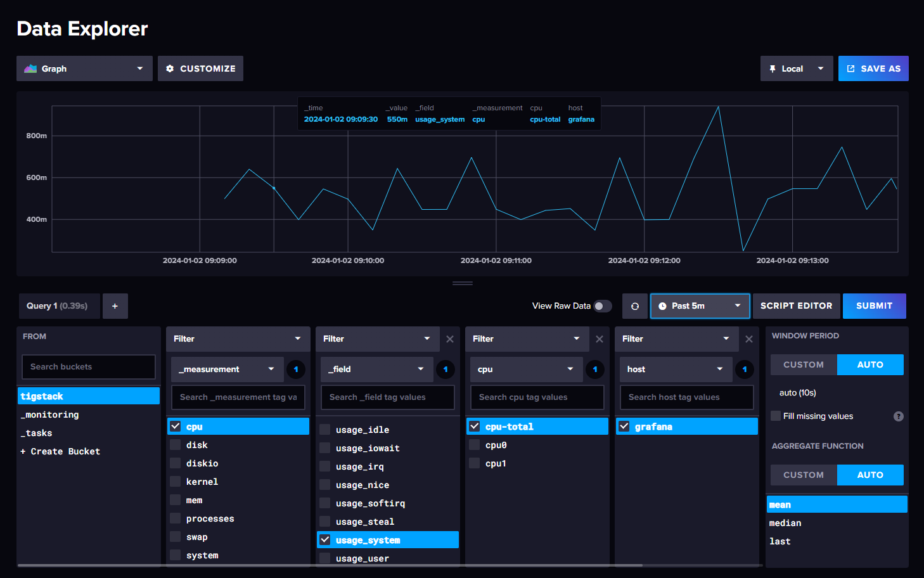Click the clock icon in the time range selector

[x=663, y=305]
